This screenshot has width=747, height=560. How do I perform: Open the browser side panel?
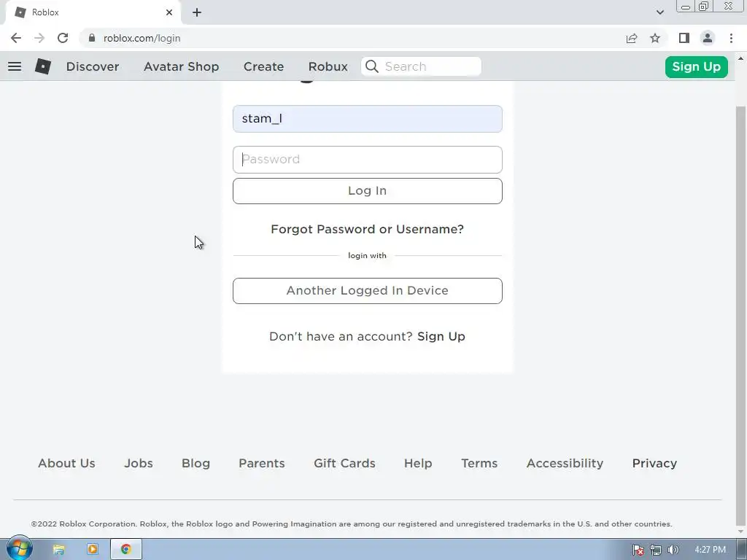pyautogui.click(x=684, y=38)
